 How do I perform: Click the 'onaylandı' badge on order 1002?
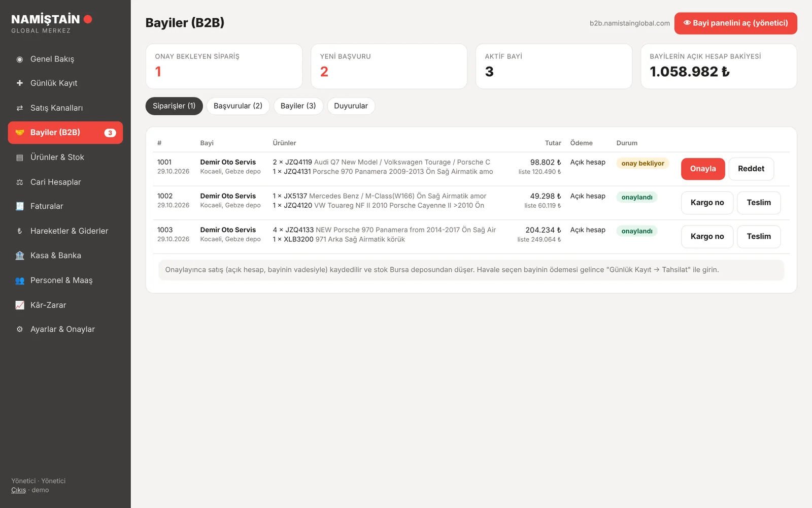coord(637,197)
